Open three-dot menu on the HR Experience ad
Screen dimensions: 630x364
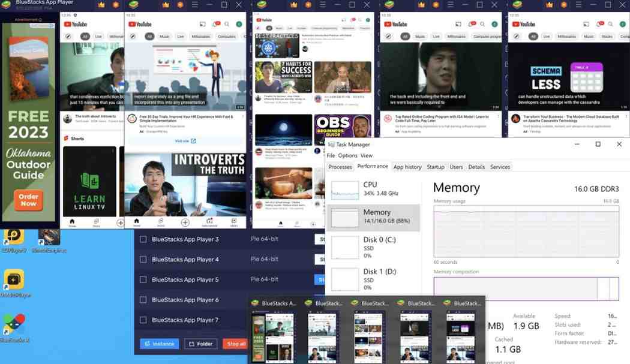pos(242,117)
